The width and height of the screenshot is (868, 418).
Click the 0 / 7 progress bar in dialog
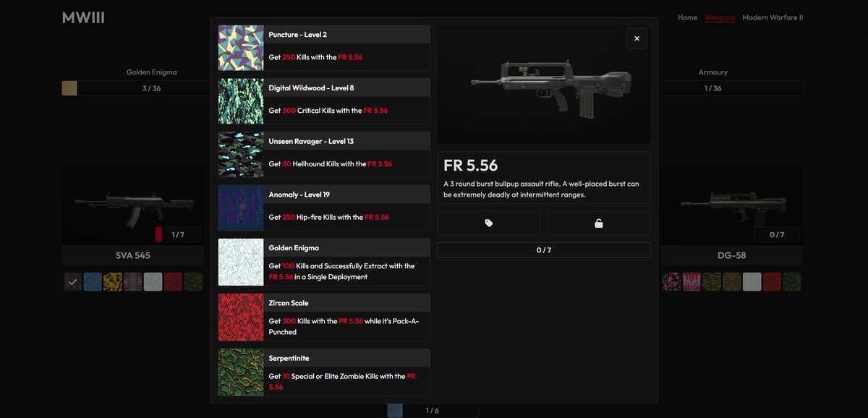click(x=544, y=249)
